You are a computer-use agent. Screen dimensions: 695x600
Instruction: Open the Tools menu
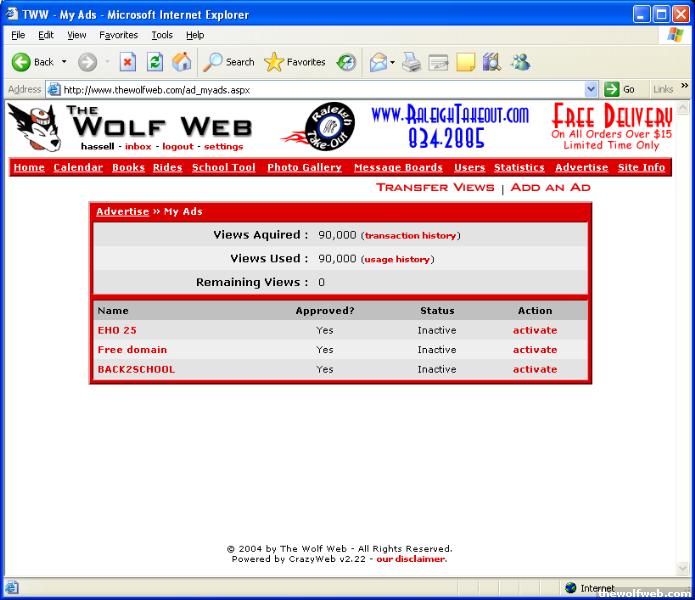pos(162,35)
